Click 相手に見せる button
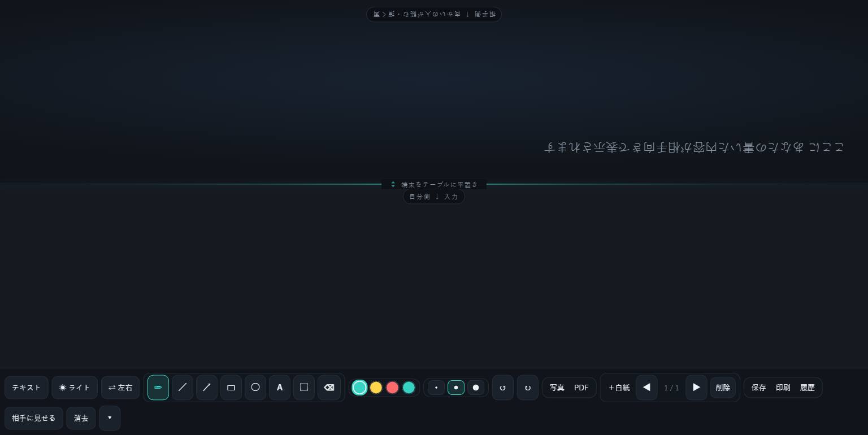The width and height of the screenshot is (868, 435). (34, 418)
